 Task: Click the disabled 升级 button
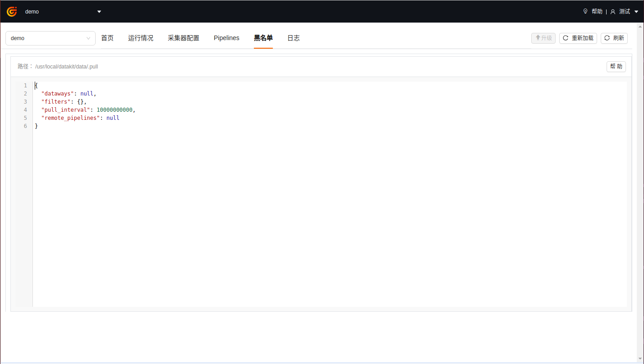point(543,38)
